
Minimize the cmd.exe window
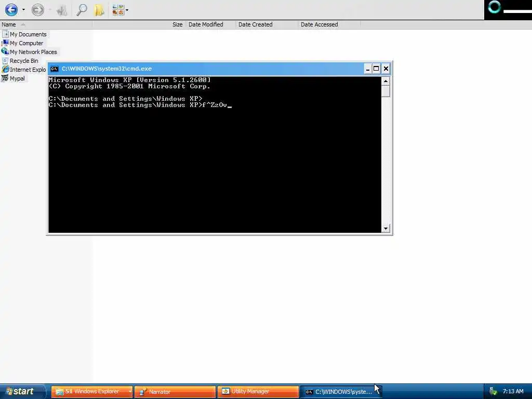[367, 69]
